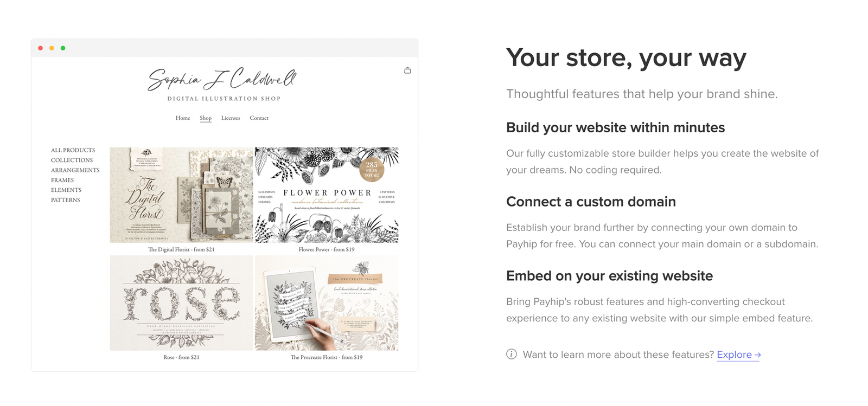
Task: Select the FRAMES sidebar category
Action: point(62,180)
